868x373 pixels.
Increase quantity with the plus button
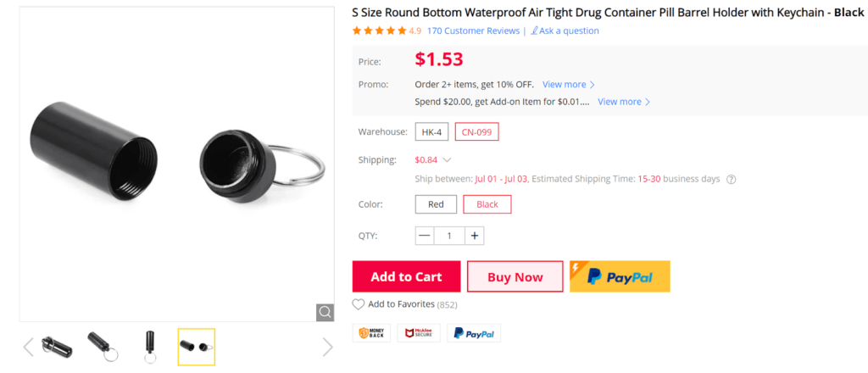click(x=475, y=236)
